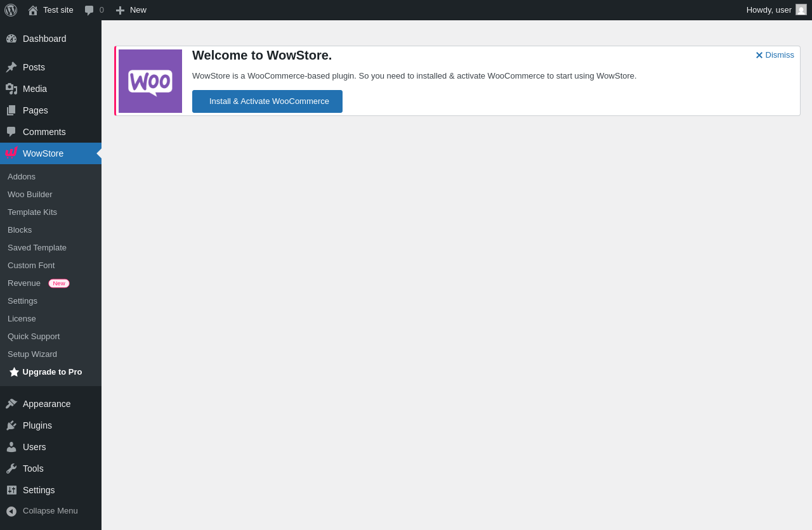Click the Tools wrench icon
Image resolution: width=812 pixels, height=530 pixels.
pyautogui.click(x=11, y=469)
